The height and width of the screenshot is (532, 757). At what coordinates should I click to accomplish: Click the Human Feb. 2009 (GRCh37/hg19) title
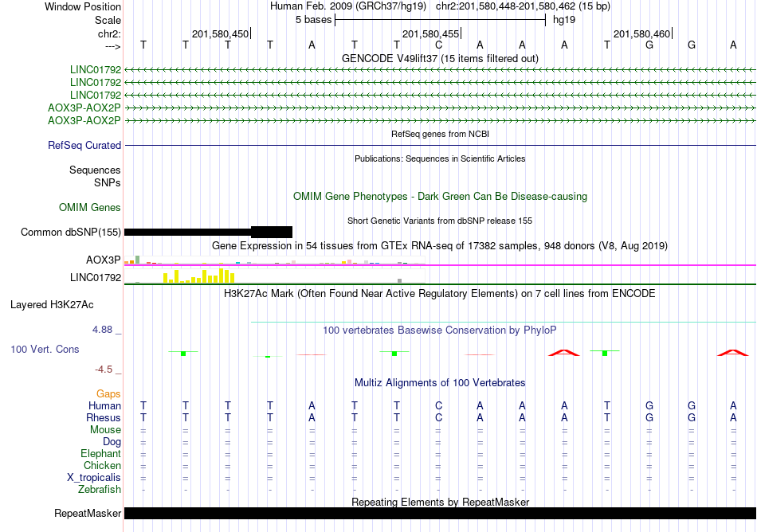pyautogui.click(x=348, y=6)
